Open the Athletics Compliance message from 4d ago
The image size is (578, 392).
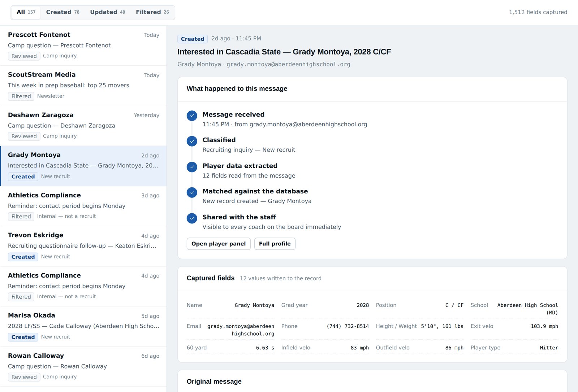point(83,286)
